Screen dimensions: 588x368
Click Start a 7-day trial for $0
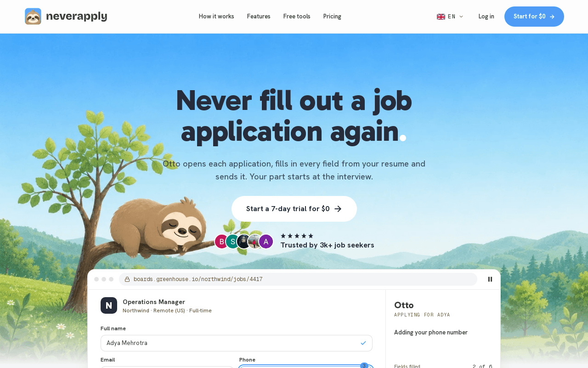[294, 209]
